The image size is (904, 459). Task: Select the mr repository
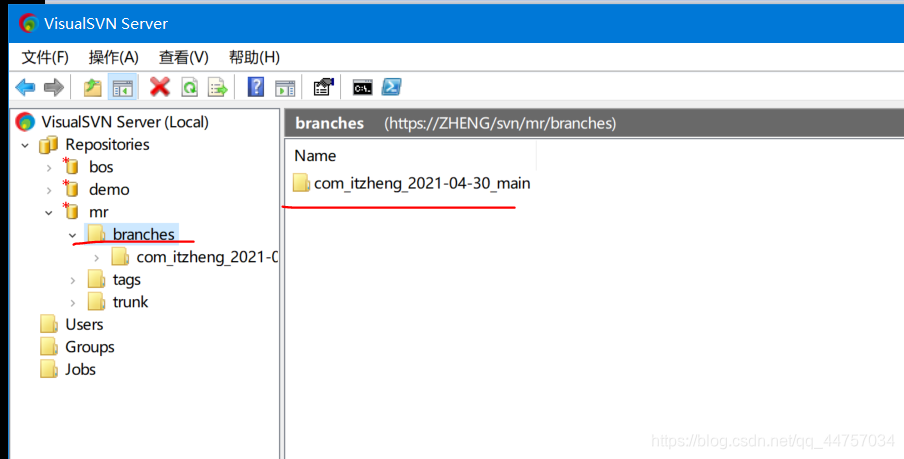[99, 212]
